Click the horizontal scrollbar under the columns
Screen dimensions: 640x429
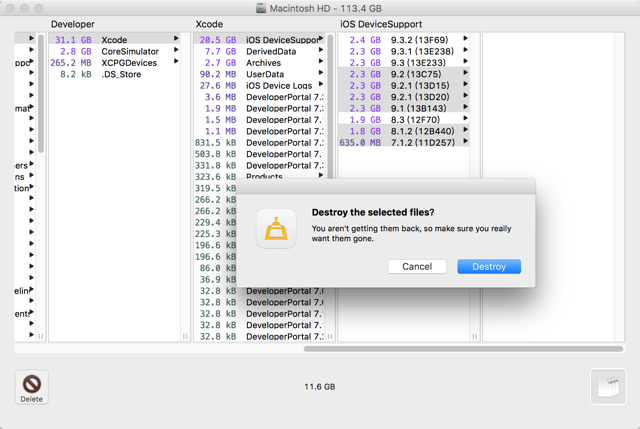[x=463, y=349]
